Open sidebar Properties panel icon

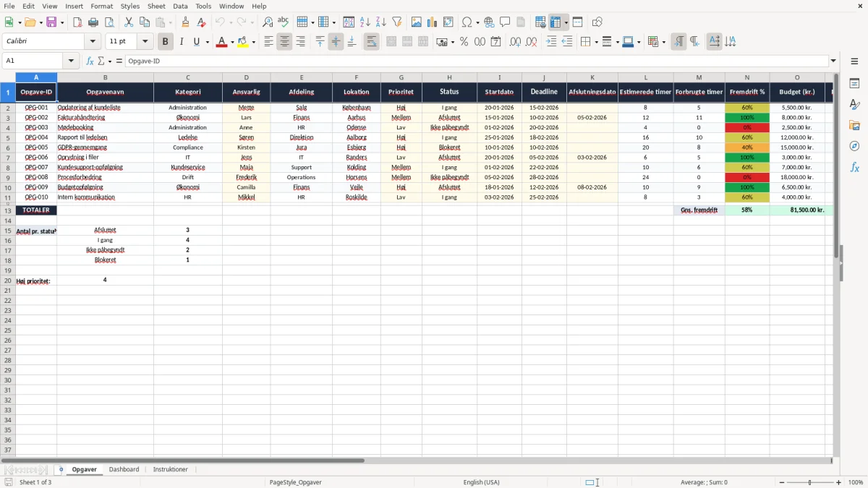(854, 84)
